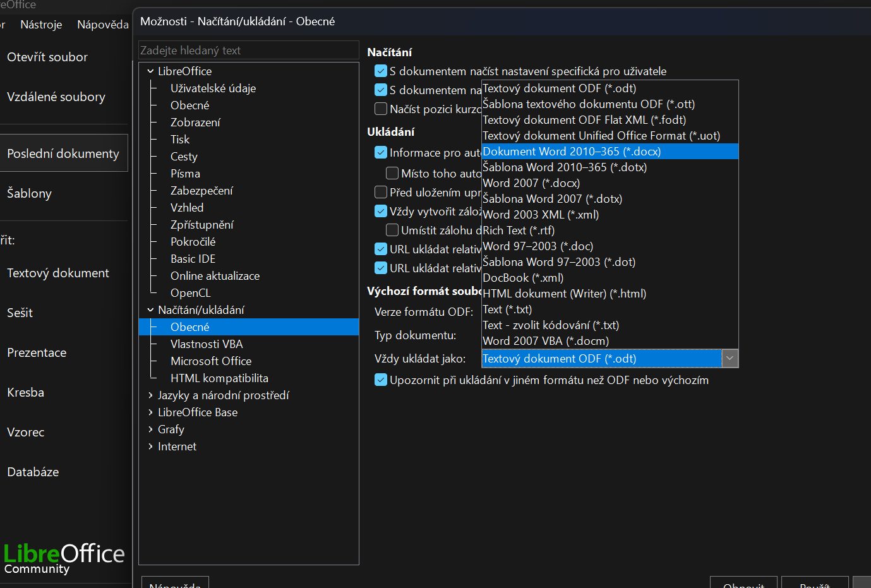Select Microsoft Office tree item

(211, 361)
